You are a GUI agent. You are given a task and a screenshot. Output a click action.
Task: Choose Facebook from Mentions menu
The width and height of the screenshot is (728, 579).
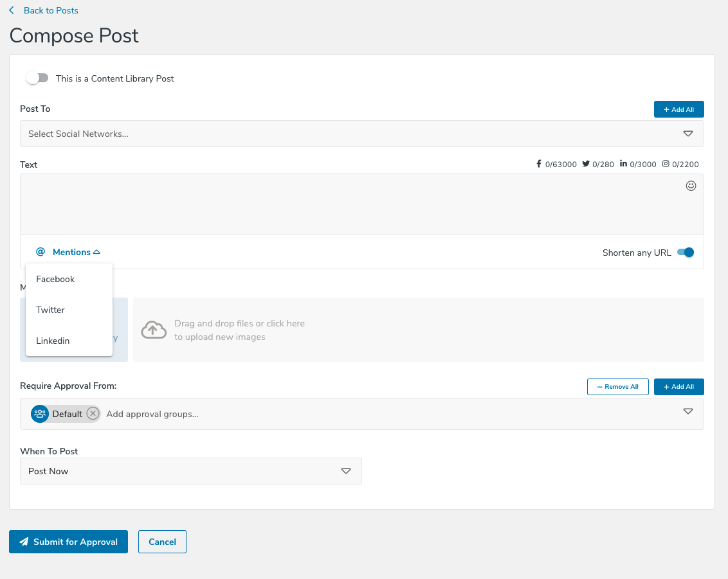55,279
